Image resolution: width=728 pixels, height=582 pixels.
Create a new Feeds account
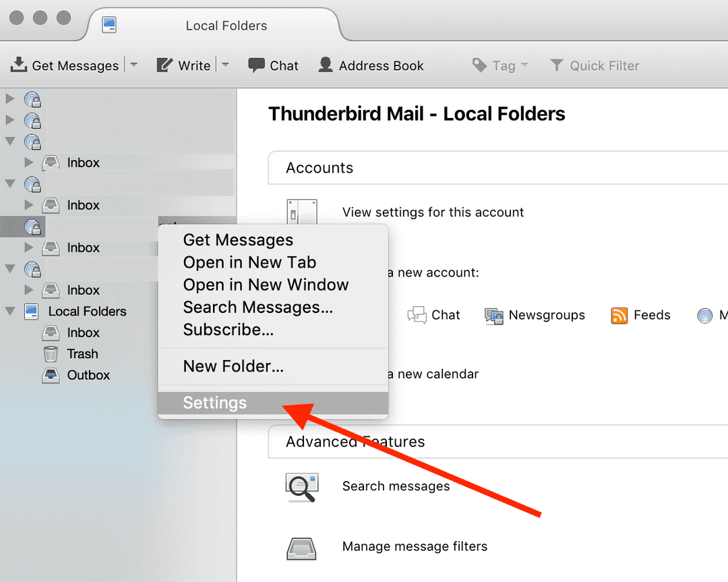(x=641, y=315)
